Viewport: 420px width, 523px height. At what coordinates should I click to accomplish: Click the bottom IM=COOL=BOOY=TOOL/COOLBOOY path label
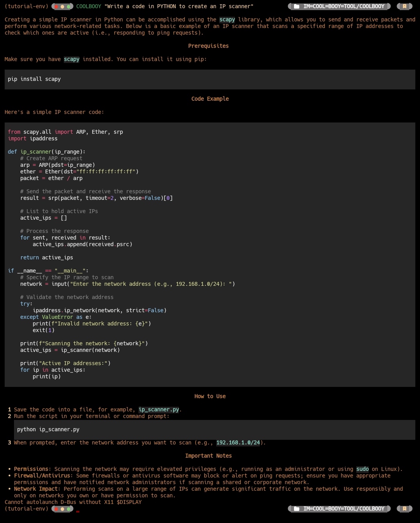click(344, 509)
